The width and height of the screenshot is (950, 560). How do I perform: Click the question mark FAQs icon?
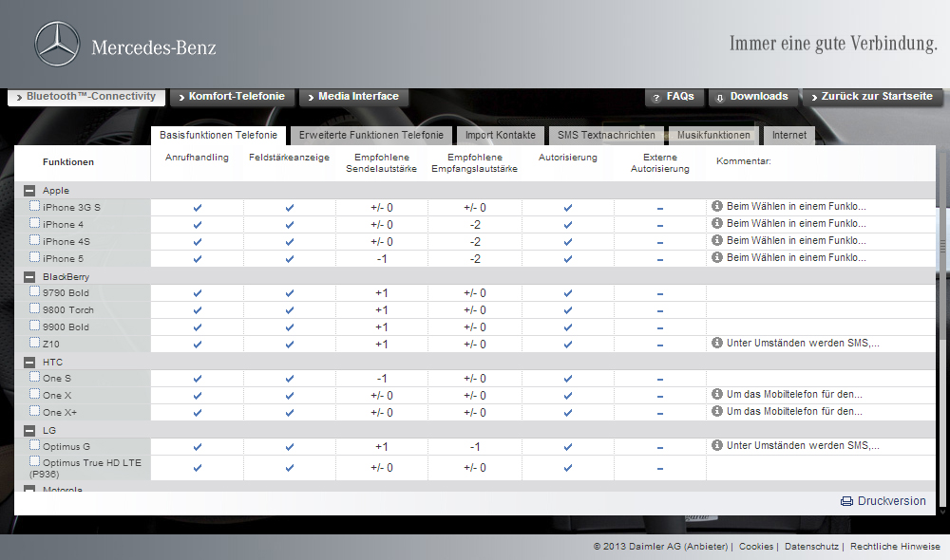(x=657, y=98)
